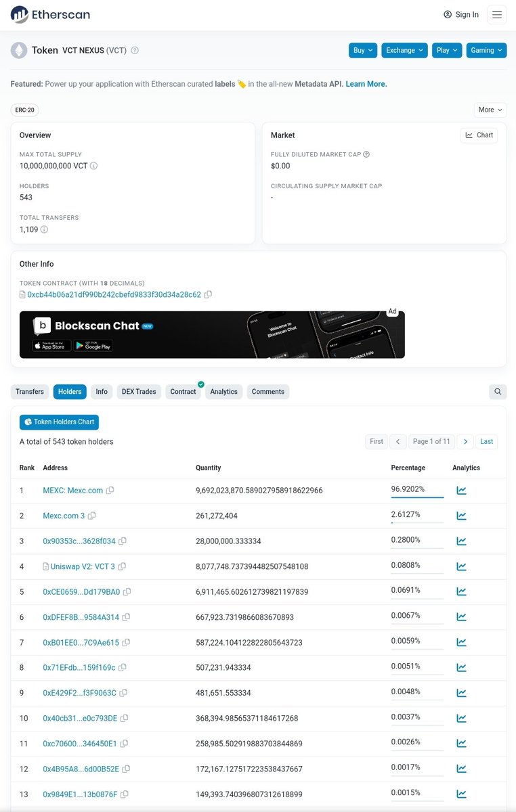The width and height of the screenshot is (516, 812).
Task: Click the previous page arrow
Action: [397, 441]
